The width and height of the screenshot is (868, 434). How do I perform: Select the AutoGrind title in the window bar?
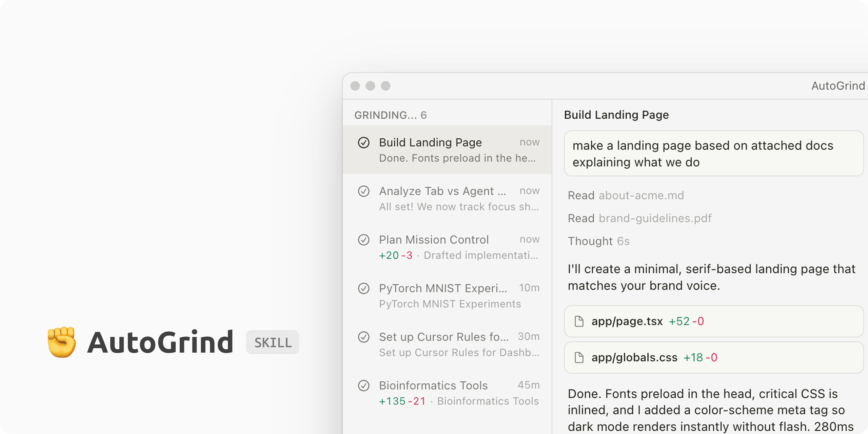[x=837, y=86]
